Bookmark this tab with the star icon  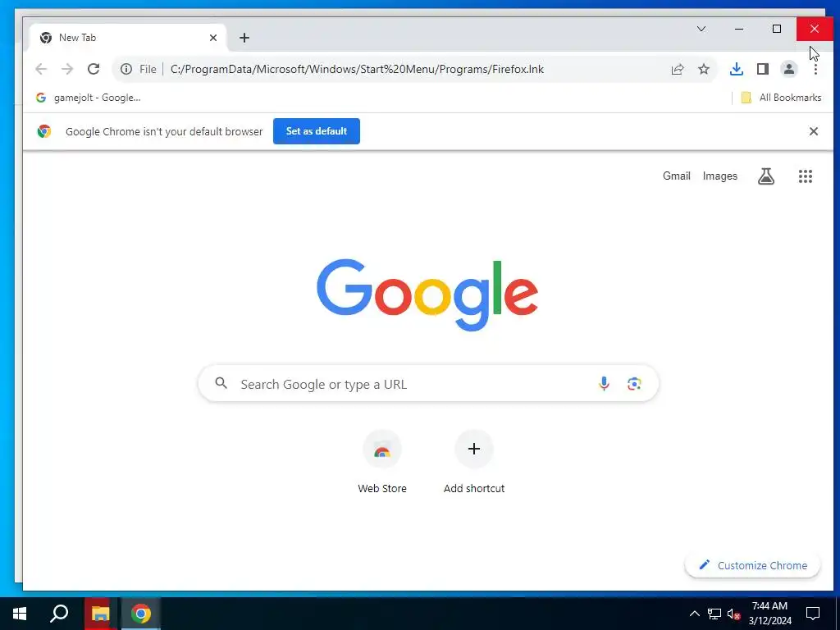(x=704, y=69)
